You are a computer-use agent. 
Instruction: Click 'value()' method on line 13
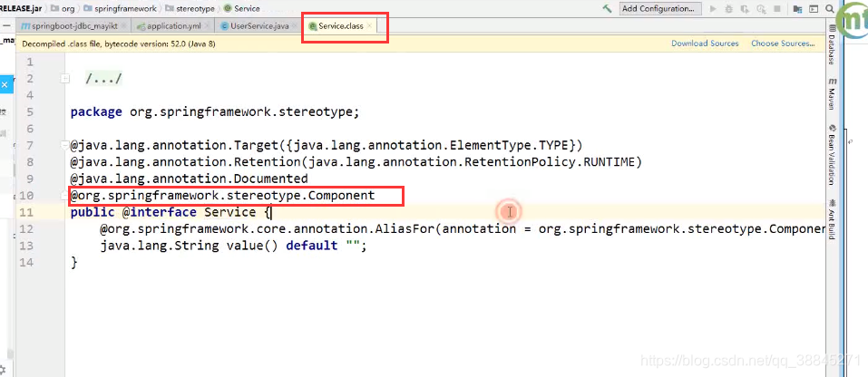pos(252,246)
